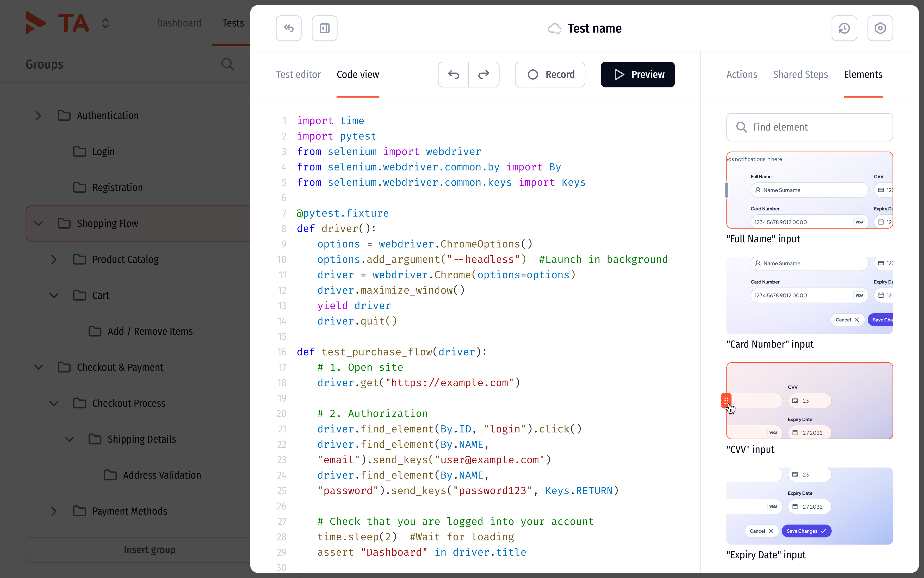Image resolution: width=924 pixels, height=578 pixels.
Task: Click the Checkout Process folder icon
Action: click(79, 403)
